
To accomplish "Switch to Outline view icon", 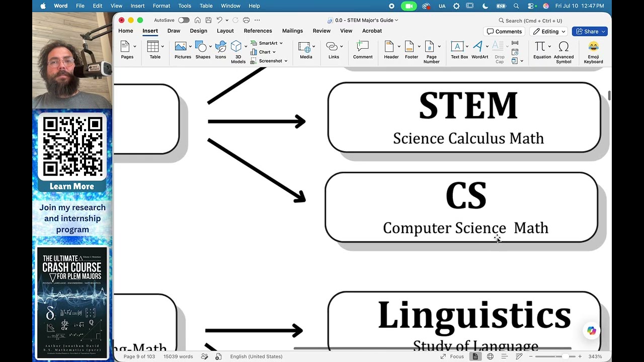I will pos(505,356).
